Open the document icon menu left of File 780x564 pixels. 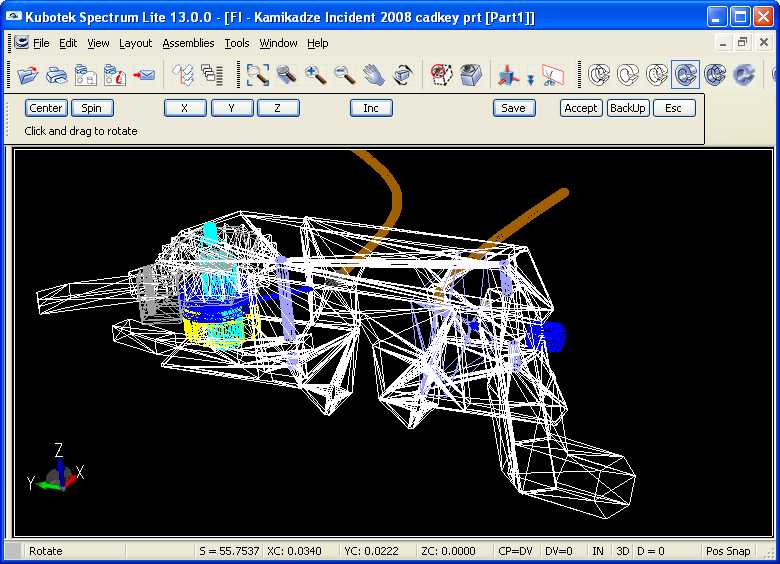coord(21,43)
